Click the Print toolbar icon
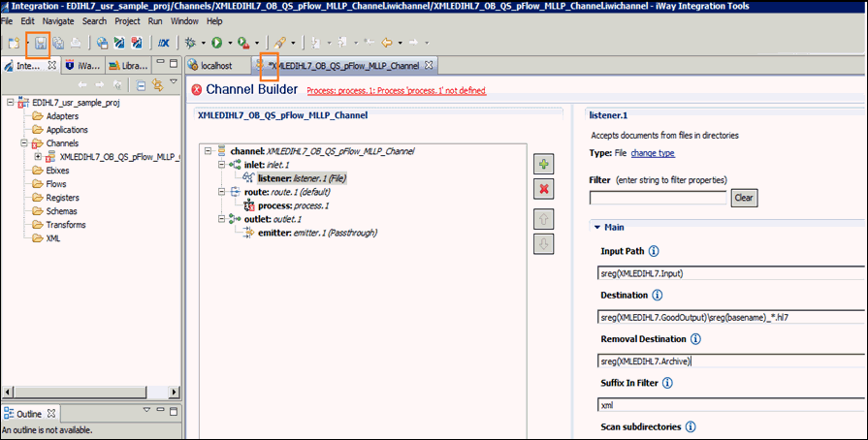 coord(76,43)
